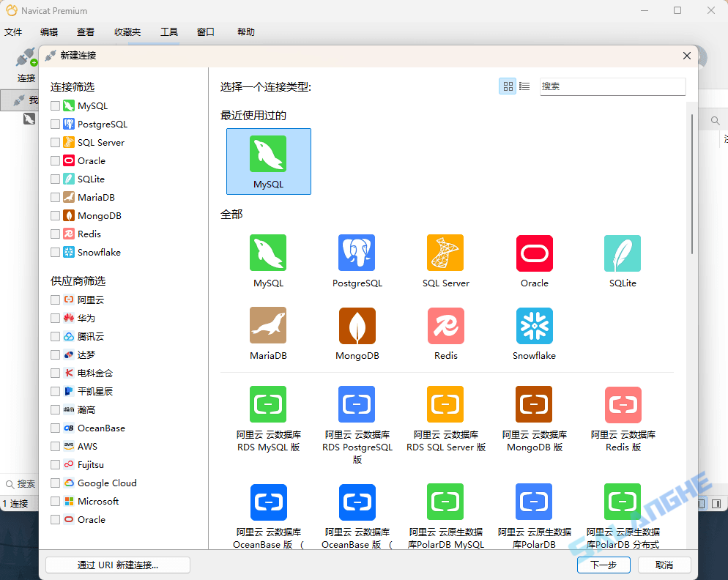Choose the Snowflake connection icon
The width and height of the screenshot is (728, 580).
pyautogui.click(x=534, y=325)
